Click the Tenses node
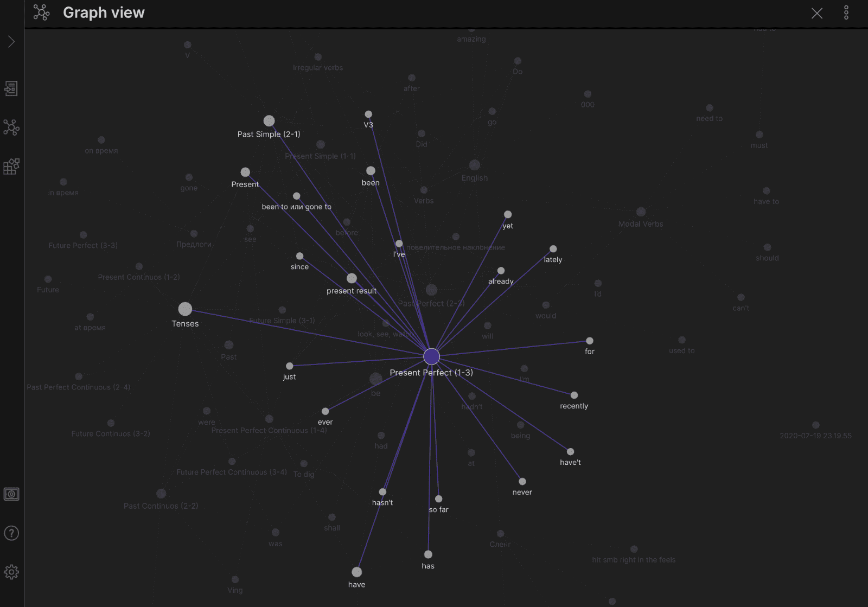Screen dimensions: 868x607 [x=185, y=309]
